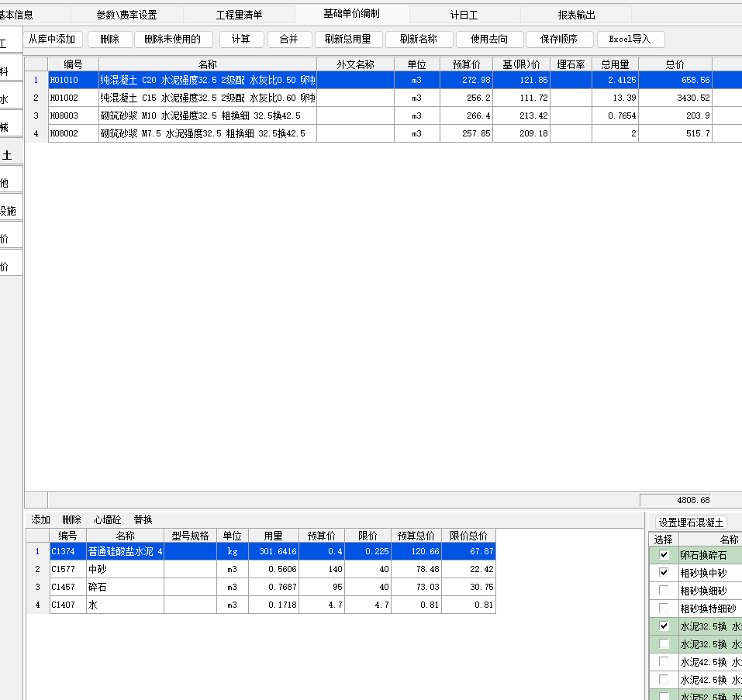The width and height of the screenshot is (742, 700).
Task: Open the 使用去向 function
Action: [489, 40]
